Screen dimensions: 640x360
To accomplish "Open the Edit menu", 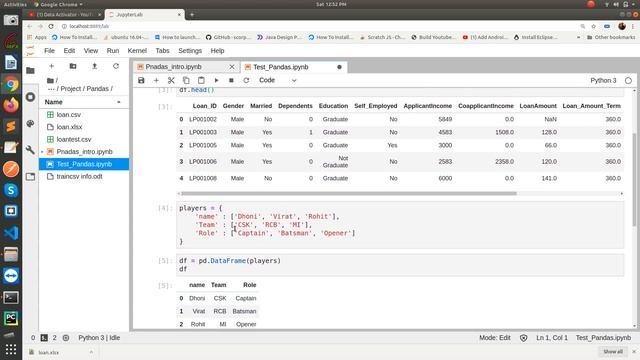I will click(x=69, y=51).
